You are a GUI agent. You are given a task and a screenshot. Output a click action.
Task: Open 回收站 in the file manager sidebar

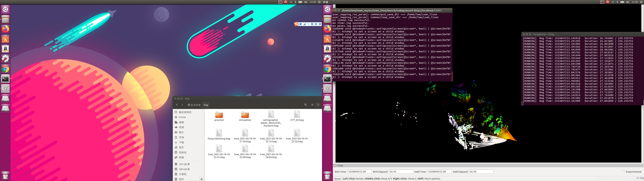click(x=182, y=153)
